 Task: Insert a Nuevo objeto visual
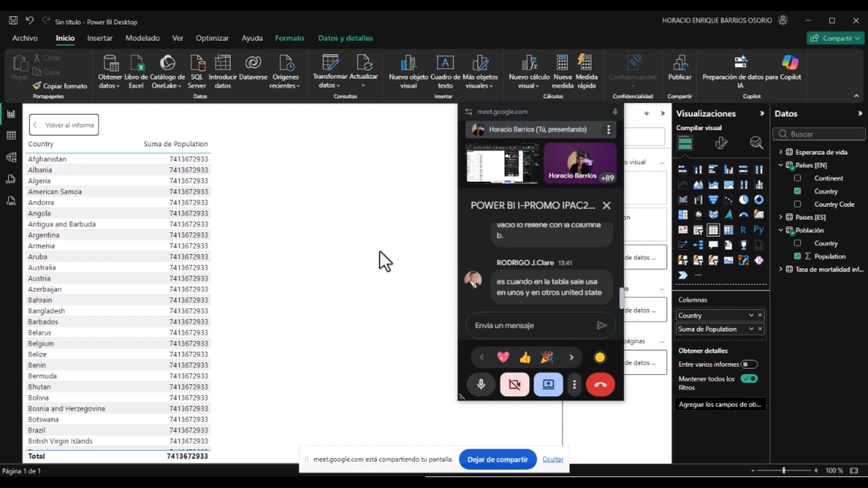[x=408, y=73]
